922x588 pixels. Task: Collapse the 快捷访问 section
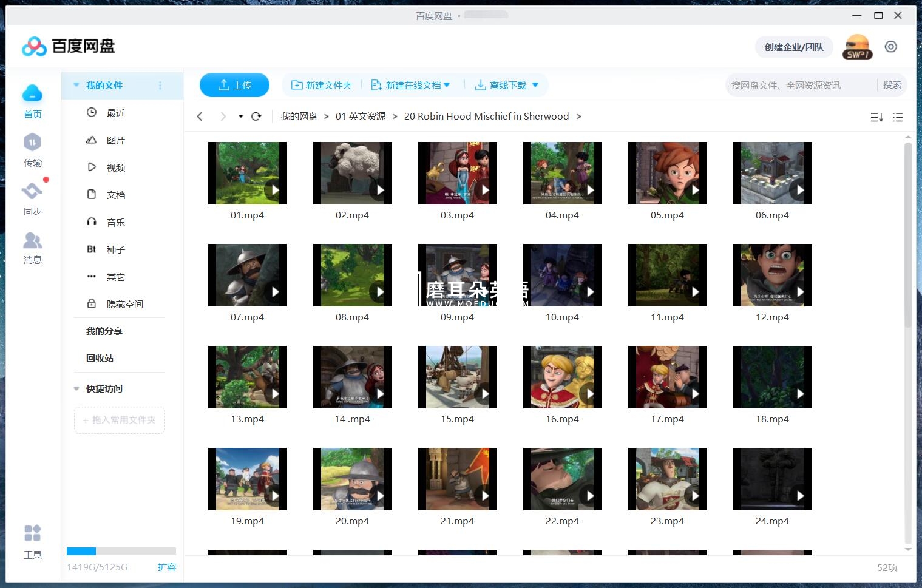pos(76,388)
